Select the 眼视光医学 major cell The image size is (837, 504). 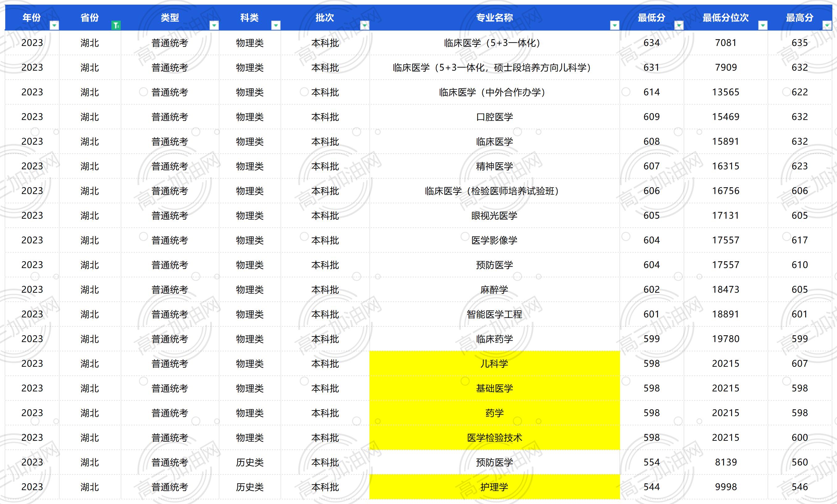coord(495,216)
